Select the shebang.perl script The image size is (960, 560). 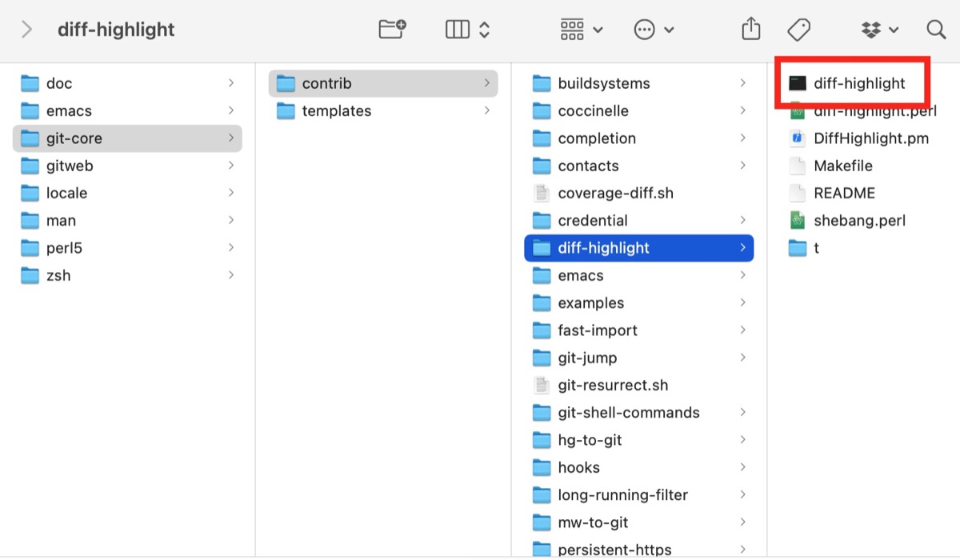(x=858, y=220)
